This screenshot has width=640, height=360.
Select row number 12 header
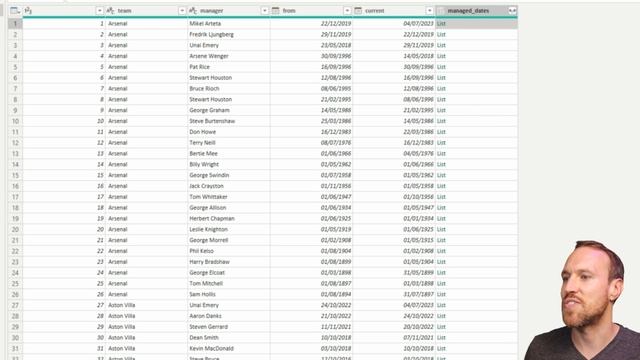pyautogui.click(x=15, y=143)
